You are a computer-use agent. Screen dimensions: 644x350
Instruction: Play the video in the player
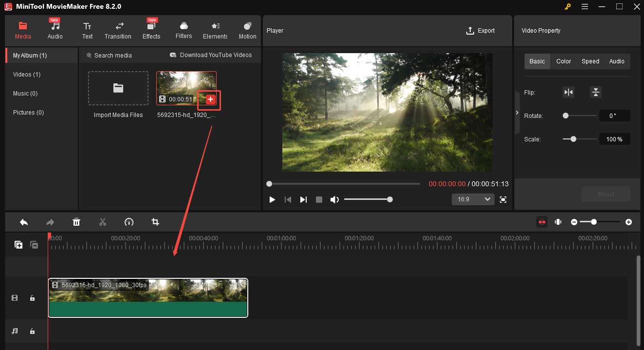click(x=272, y=199)
